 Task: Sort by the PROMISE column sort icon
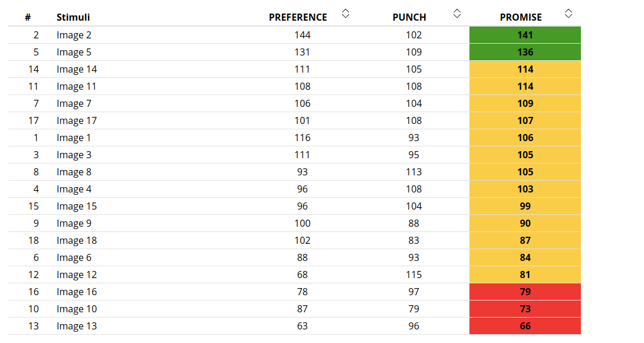pos(569,14)
